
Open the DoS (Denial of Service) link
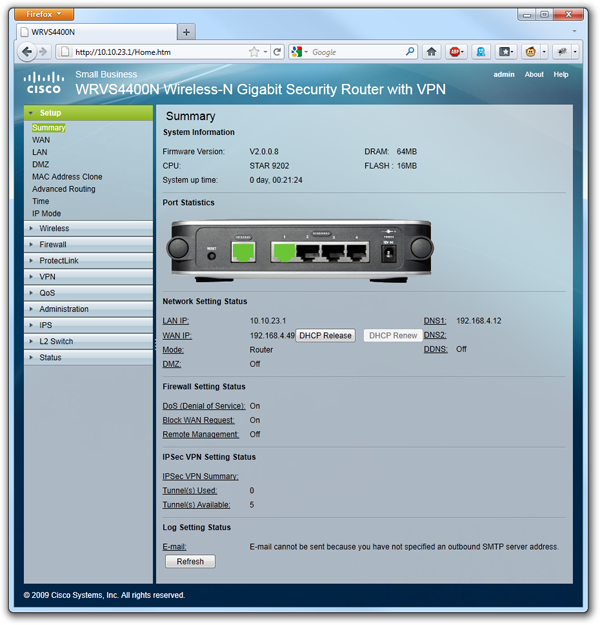(x=204, y=406)
